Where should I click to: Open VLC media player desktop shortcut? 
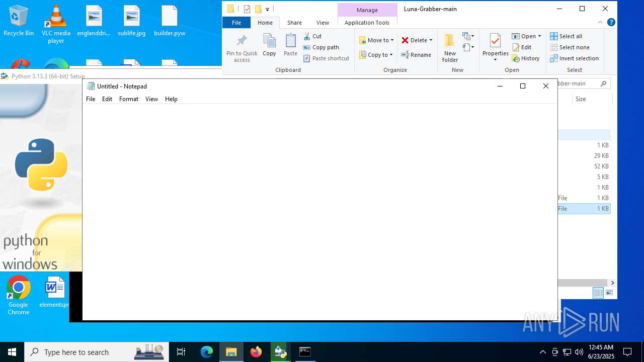pyautogui.click(x=56, y=24)
